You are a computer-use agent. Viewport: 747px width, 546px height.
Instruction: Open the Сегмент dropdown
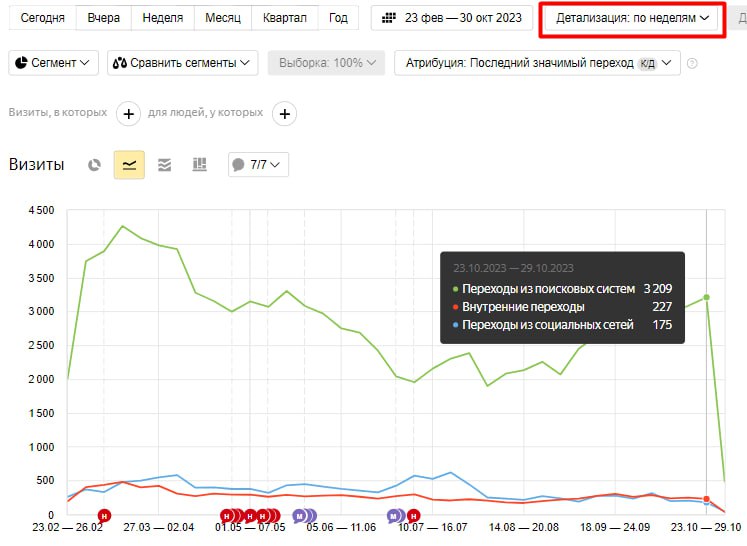pos(53,63)
